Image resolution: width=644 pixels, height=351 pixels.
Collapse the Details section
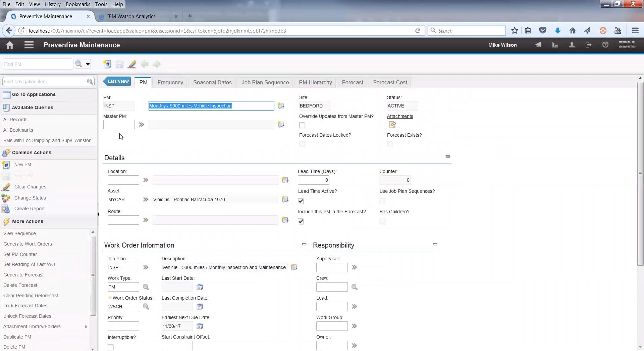[447, 157]
